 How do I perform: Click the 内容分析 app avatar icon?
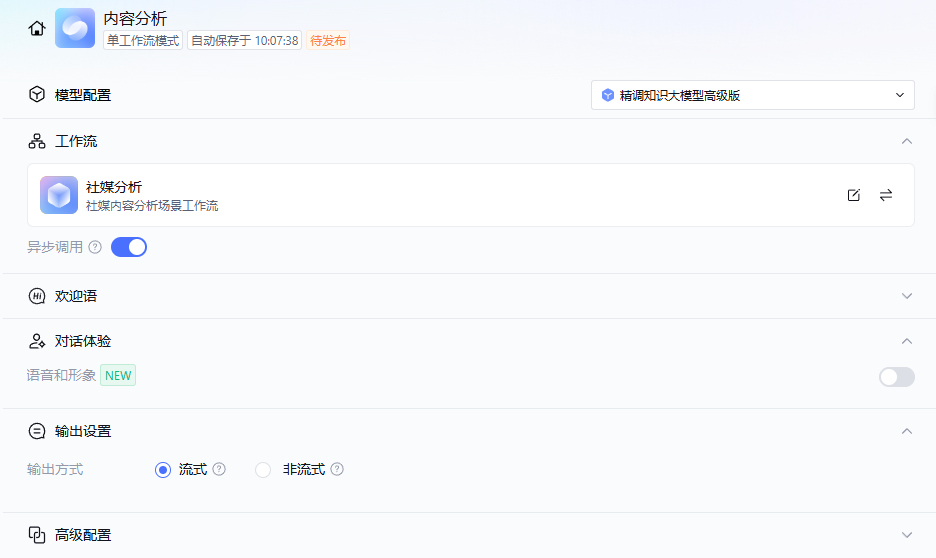click(x=75, y=28)
